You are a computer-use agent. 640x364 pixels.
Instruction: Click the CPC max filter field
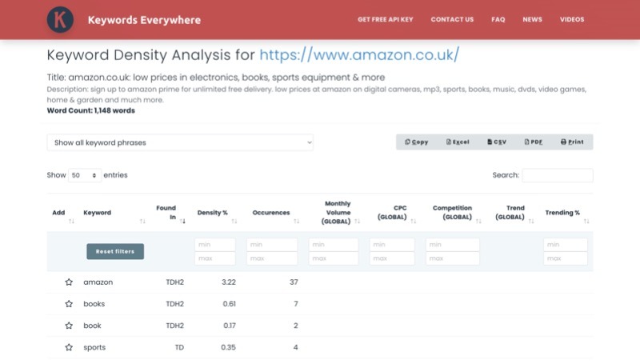click(x=392, y=258)
